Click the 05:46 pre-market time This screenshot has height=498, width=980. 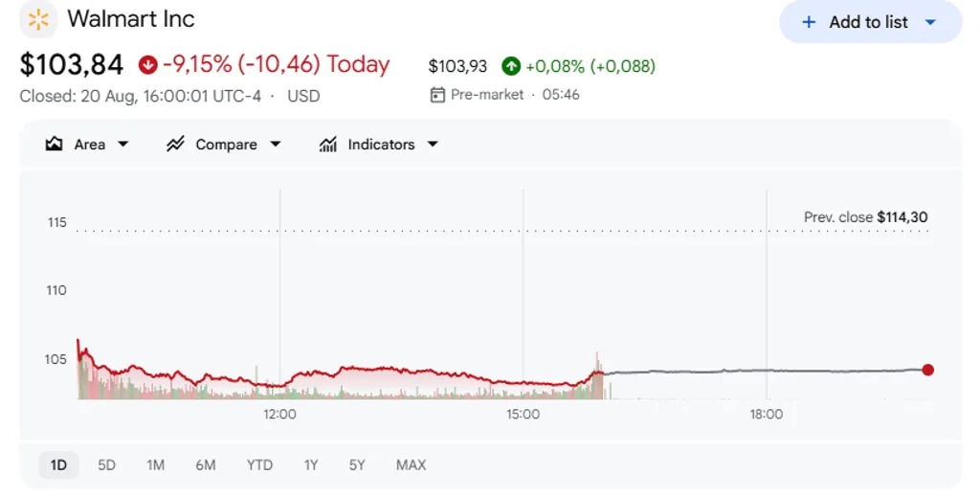click(561, 95)
